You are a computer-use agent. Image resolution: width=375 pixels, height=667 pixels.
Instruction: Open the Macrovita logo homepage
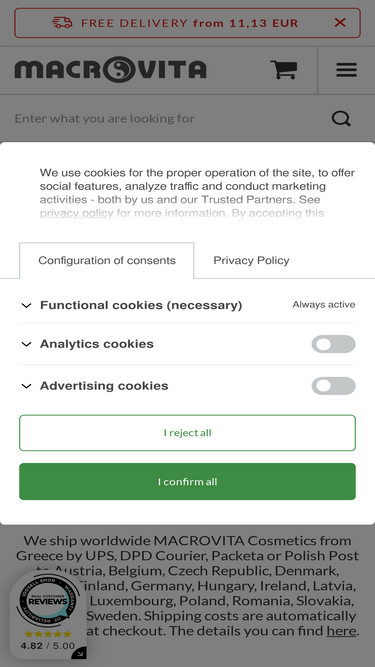111,70
